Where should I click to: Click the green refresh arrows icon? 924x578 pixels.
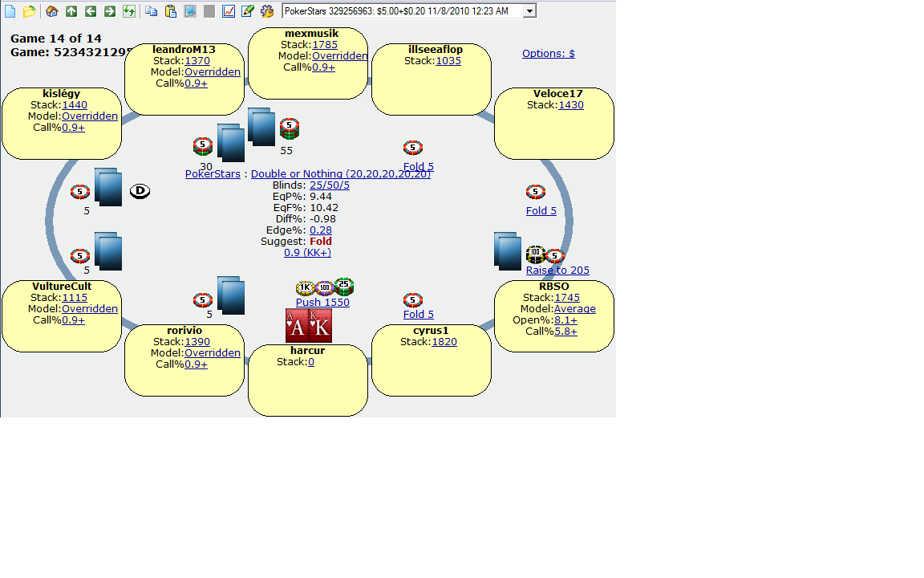(129, 11)
